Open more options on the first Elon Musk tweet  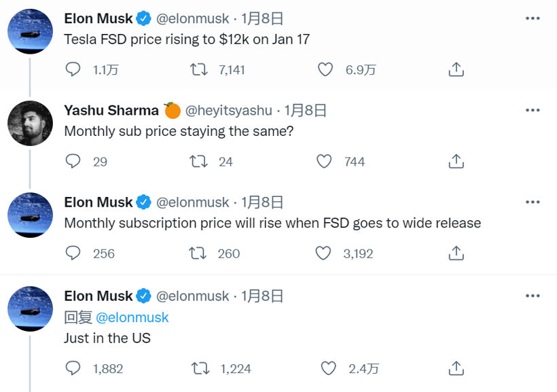pos(533,18)
